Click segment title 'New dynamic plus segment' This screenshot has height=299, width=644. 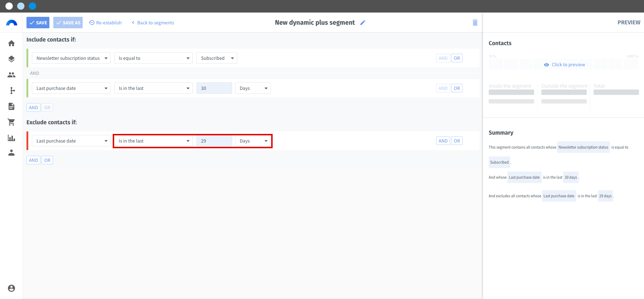pos(315,23)
